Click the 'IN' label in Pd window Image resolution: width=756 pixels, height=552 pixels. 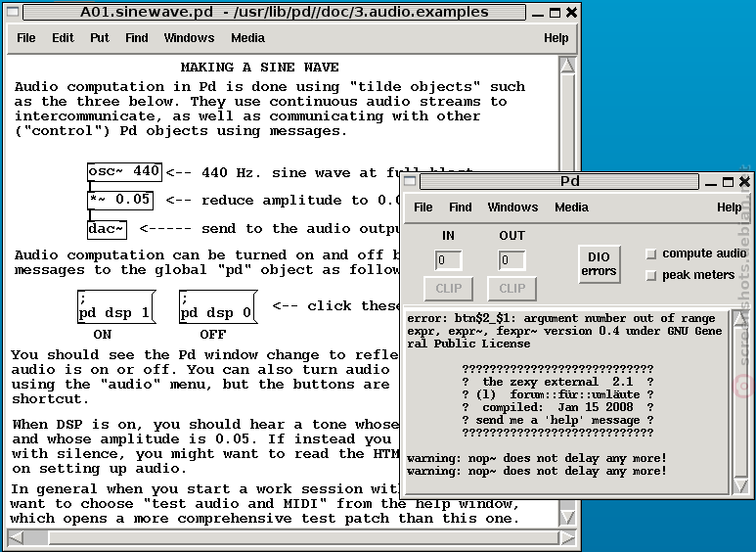(448, 236)
